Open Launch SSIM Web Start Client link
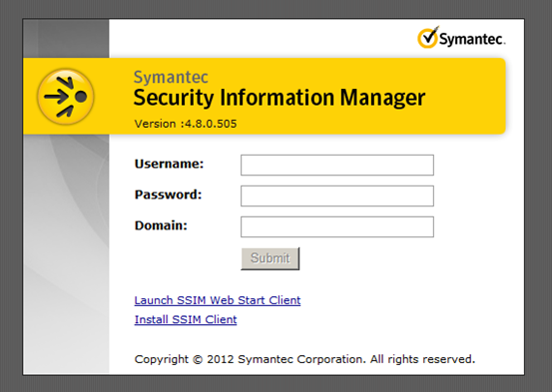 (218, 300)
